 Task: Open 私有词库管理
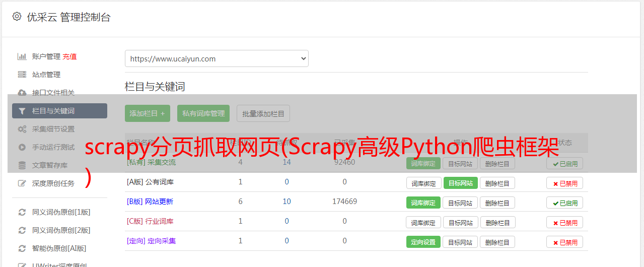pyautogui.click(x=203, y=113)
